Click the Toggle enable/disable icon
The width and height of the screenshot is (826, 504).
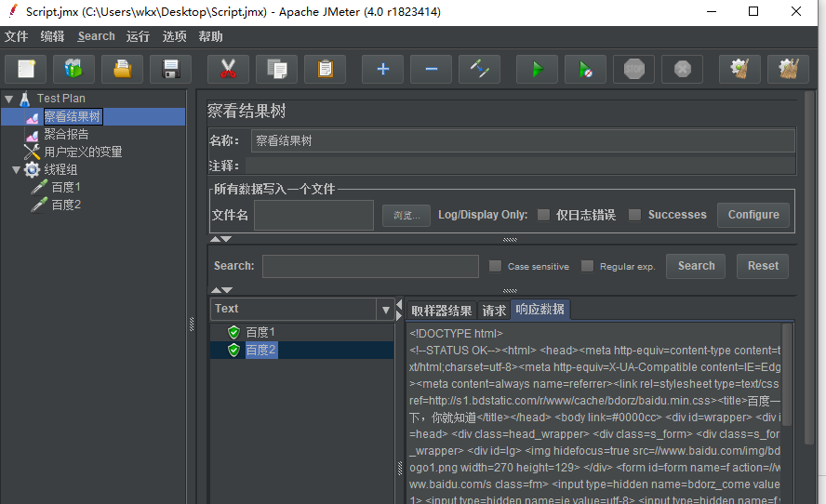479,69
